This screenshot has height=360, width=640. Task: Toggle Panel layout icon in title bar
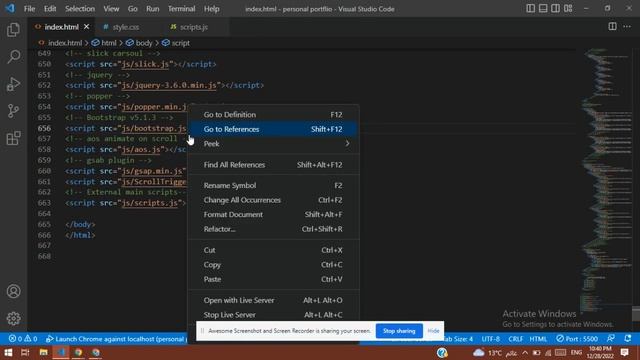coord(543,9)
